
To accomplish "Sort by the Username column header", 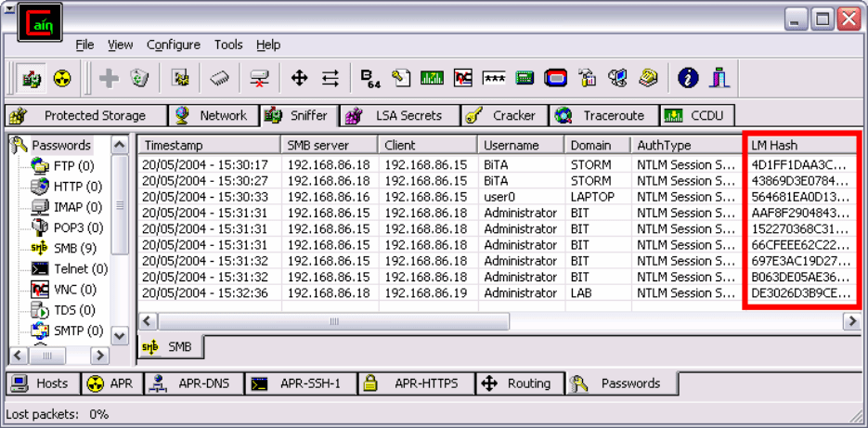I will pos(521,145).
